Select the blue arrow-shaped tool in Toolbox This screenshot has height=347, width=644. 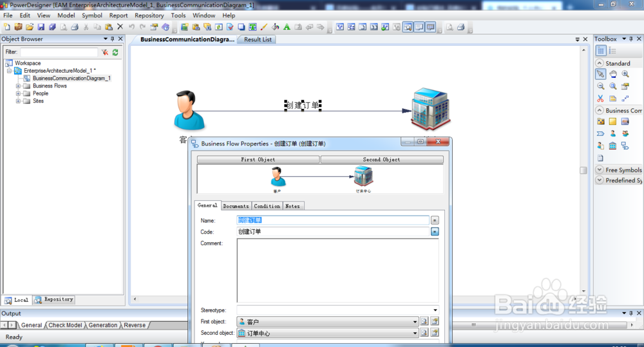pyautogui.click(x=600, y=133)
